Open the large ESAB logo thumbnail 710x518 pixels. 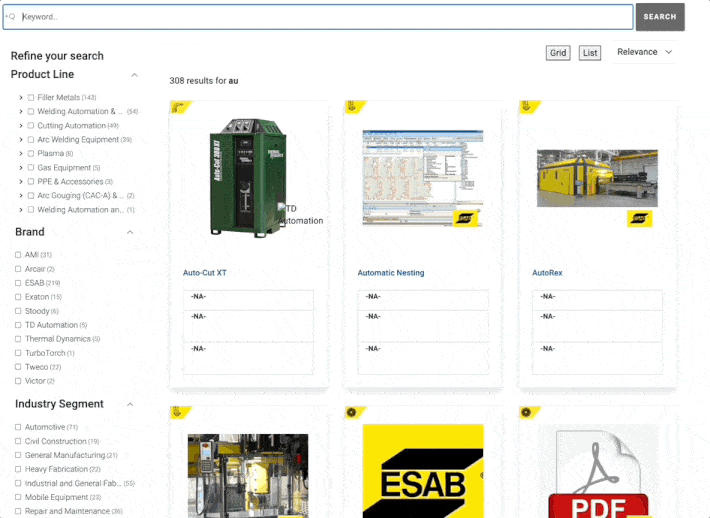click(x=423, y=471)
